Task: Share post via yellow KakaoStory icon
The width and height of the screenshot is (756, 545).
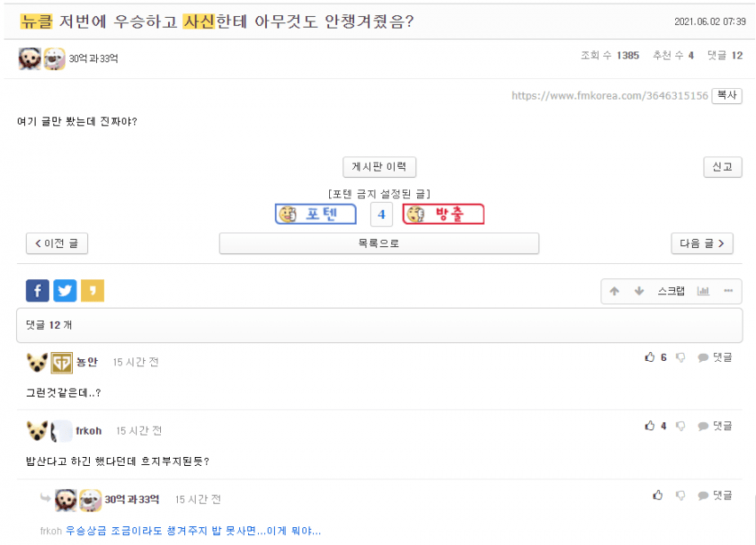Action: pos(92,291)
